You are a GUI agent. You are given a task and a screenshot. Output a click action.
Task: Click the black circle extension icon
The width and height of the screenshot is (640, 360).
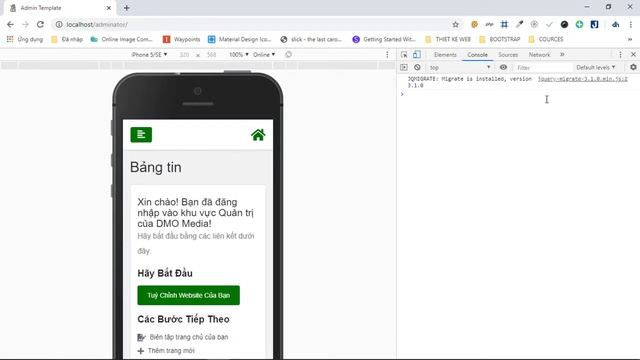(x=564, y=24)
